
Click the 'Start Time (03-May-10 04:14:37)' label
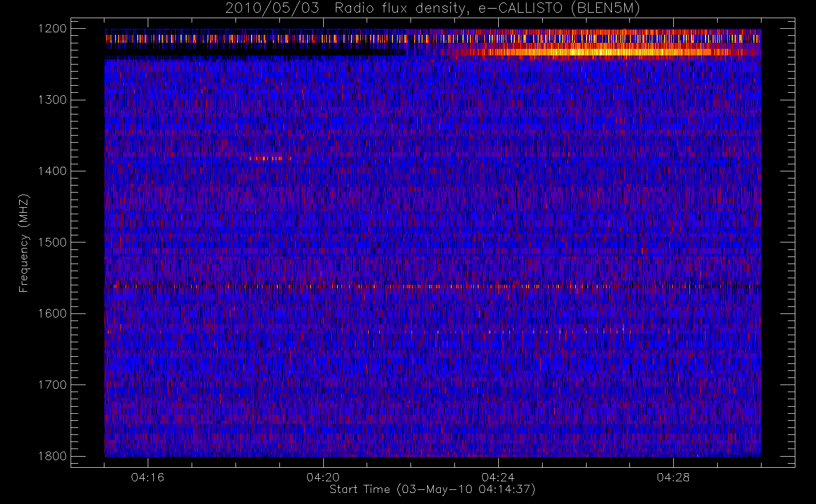tap(432, 489)
